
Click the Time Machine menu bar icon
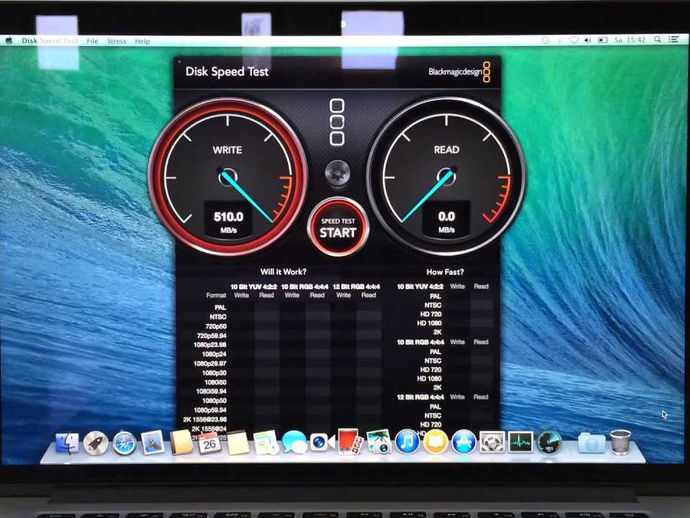(545, 40)
